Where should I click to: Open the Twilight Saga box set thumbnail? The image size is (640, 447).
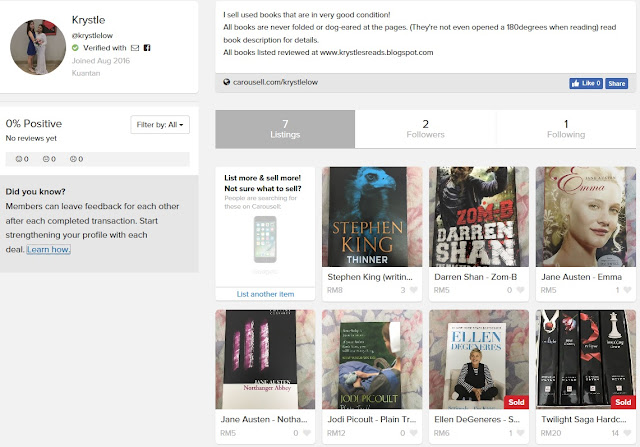[586, 359]
